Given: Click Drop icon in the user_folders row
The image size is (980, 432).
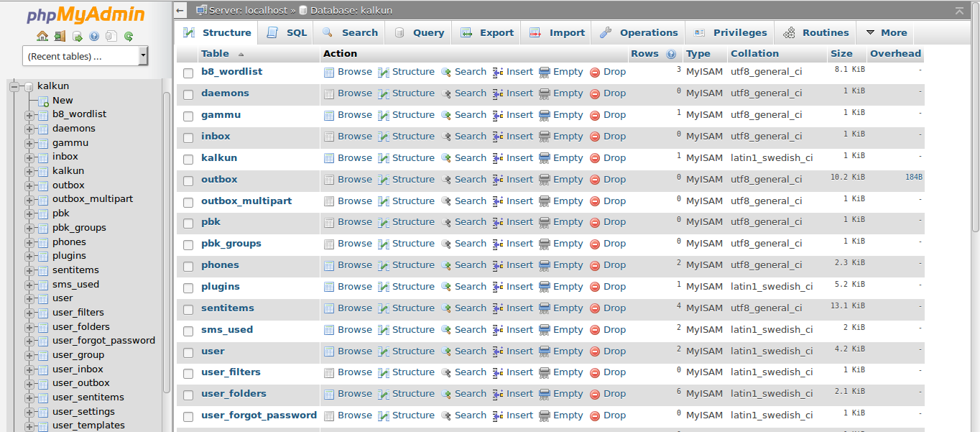Looking at the screenshot, I should [595, 394].
